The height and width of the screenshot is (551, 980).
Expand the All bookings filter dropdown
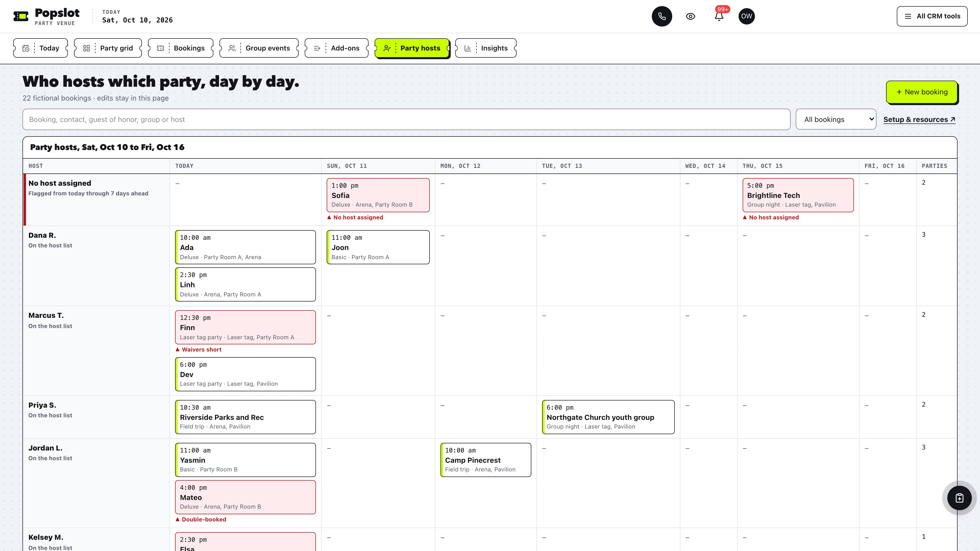(836, 119)
